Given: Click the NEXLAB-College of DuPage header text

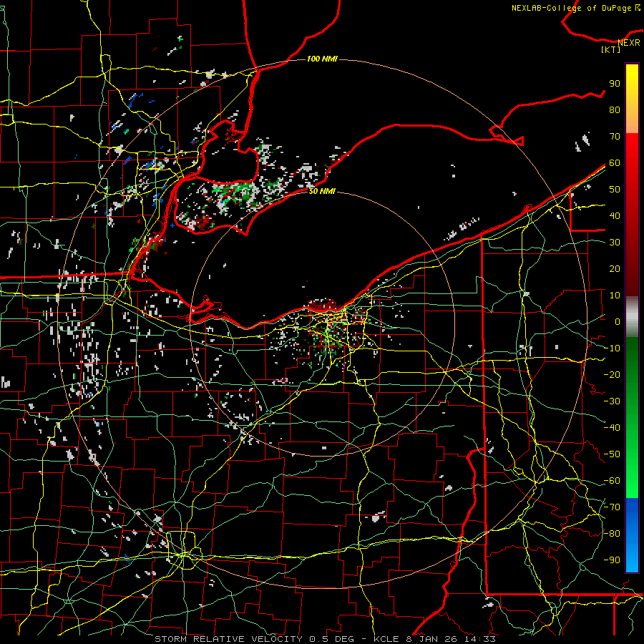Looking at the screenshot, I should (576, 8).
